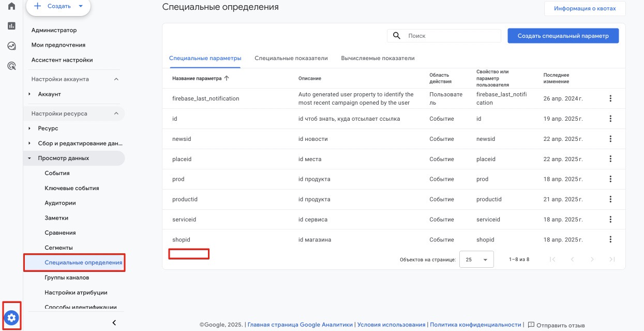Collapse the Настройки аккаунта section
The image size is (644, 331).
(116, 79)
